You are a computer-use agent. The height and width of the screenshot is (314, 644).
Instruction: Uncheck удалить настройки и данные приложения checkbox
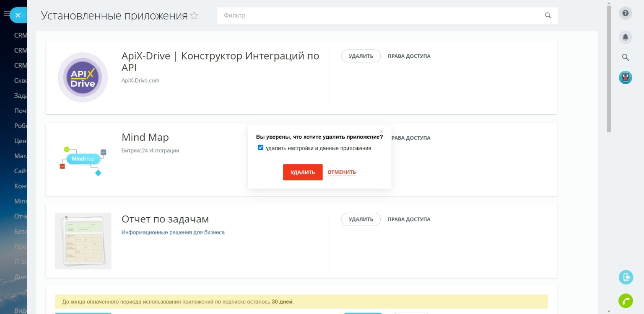point(260,148)
